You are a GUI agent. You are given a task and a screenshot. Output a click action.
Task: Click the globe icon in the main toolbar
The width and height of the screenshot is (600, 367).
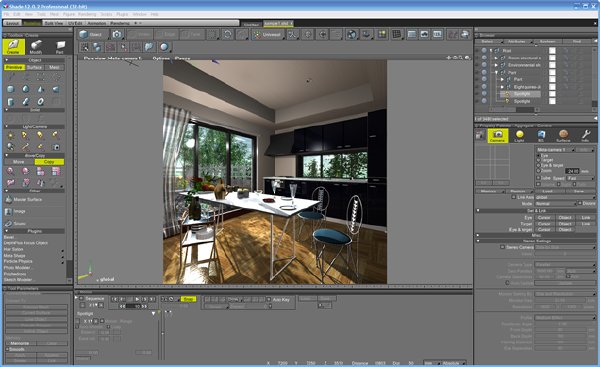[x=351, y=34]
